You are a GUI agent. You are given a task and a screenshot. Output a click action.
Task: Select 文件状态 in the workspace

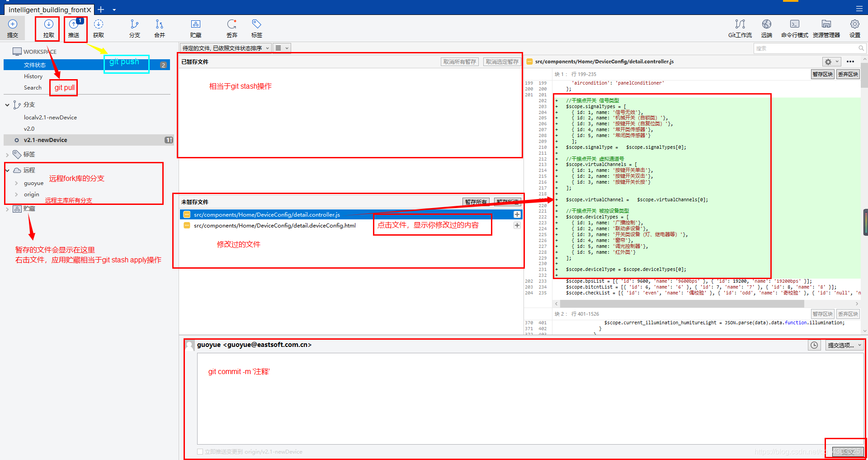tap(87, 65)
